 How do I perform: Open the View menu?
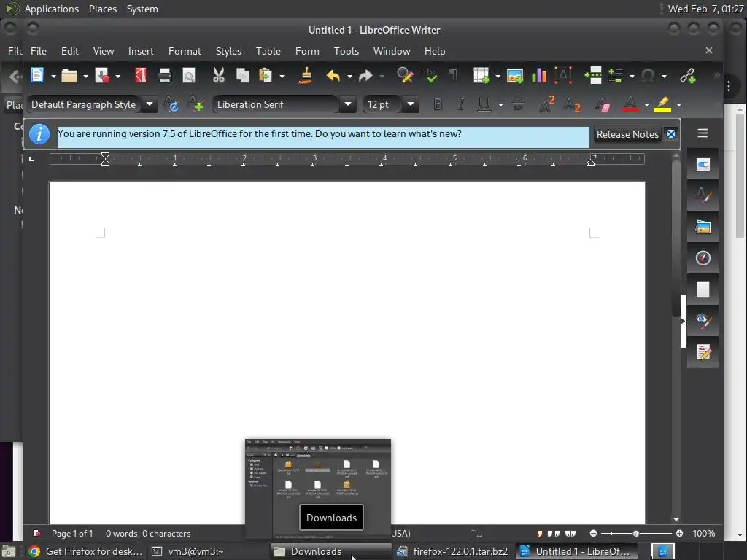tap(104, 51)
